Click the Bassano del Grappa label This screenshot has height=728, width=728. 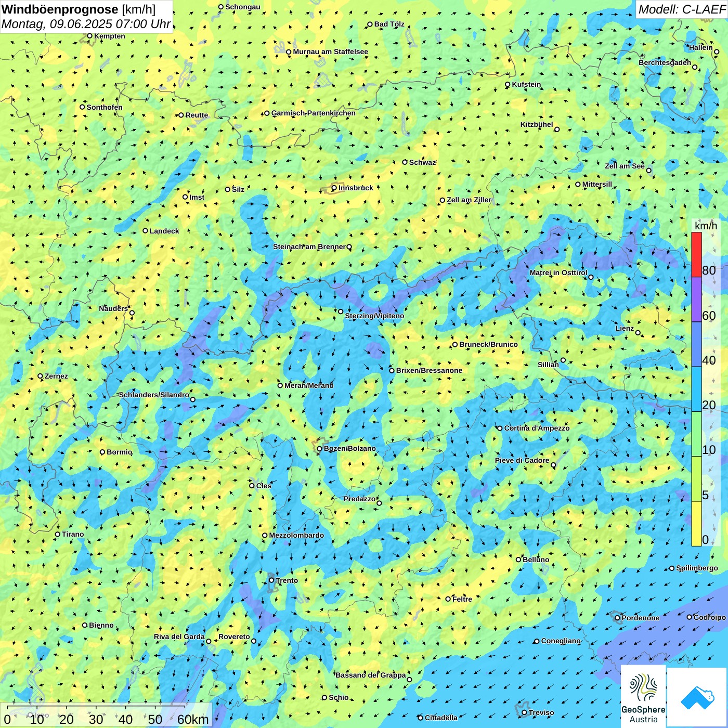(371, 675)
